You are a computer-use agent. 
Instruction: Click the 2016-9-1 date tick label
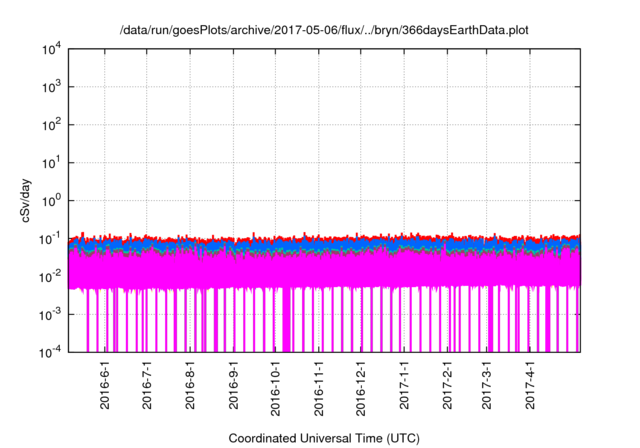pos(233,385)
